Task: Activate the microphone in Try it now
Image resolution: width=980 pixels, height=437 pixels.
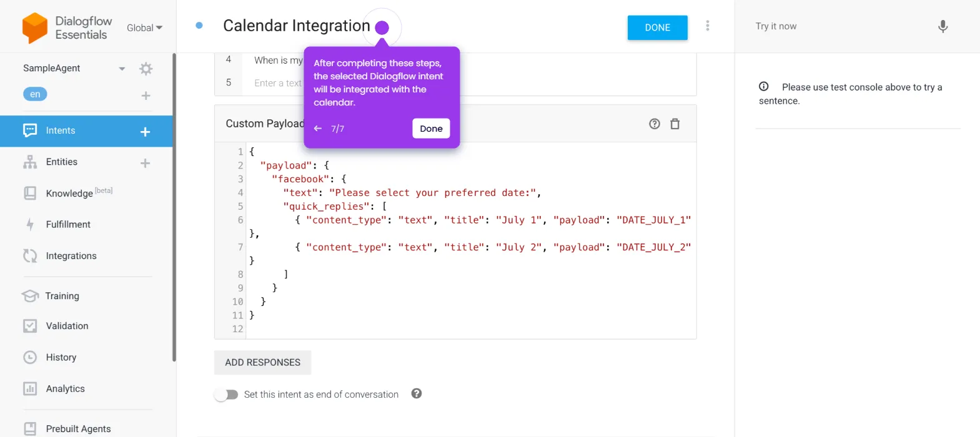Action: point(943,26)
